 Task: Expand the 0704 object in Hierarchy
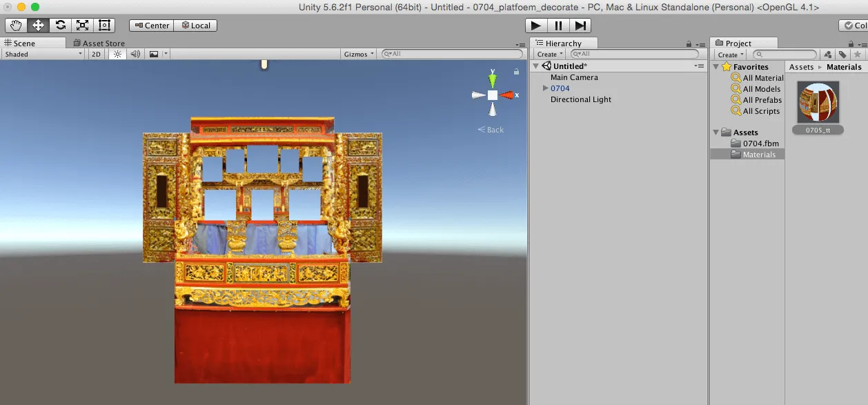545,88
